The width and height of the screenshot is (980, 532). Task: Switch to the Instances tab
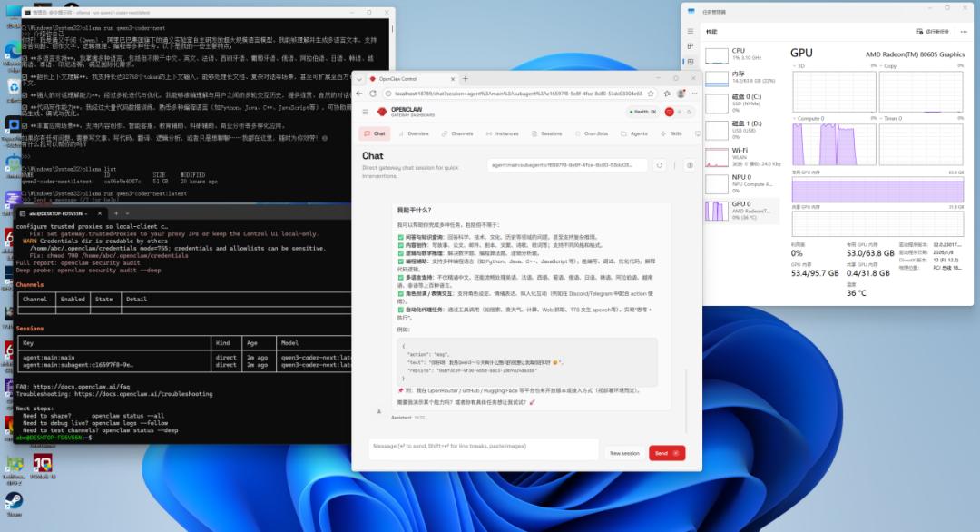coord(502,133)
